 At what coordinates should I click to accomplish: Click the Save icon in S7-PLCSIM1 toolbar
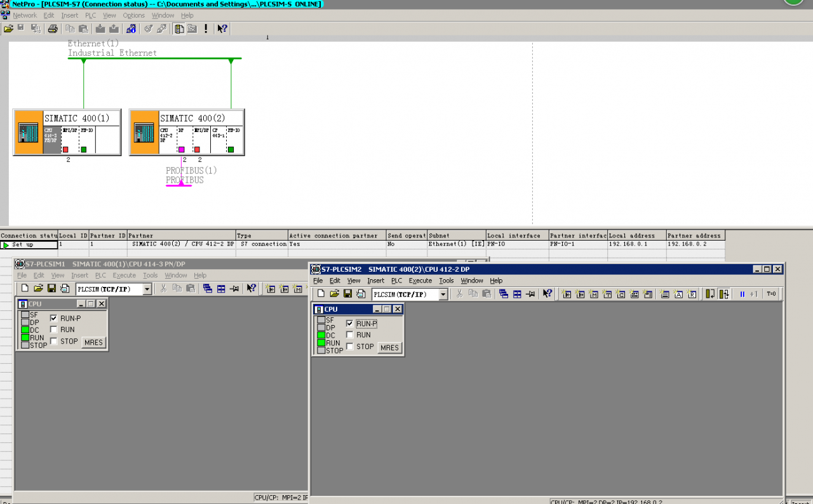pos(51,288)
